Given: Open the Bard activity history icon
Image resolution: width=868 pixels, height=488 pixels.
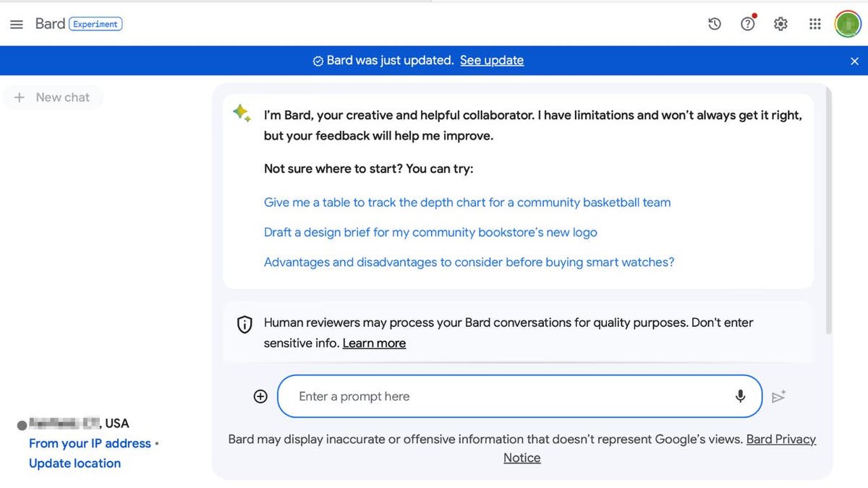Looking at the screenshot, I should 715,24.
